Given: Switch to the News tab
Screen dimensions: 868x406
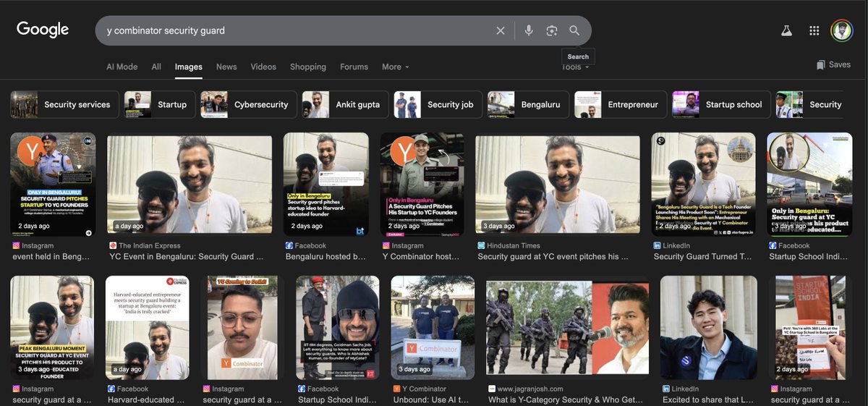Looking at the screenshot, I should [x=226, y=67].
